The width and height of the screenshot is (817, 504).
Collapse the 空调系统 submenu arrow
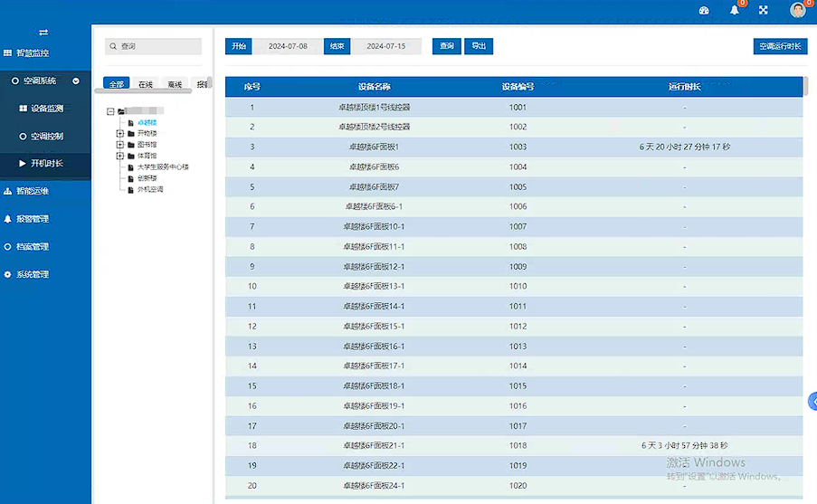[76, 81]
